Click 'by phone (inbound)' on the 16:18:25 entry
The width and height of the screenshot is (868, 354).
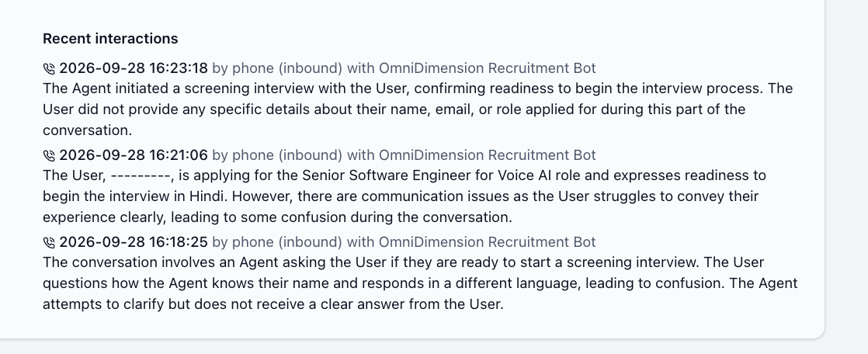[x=277, y=241]
